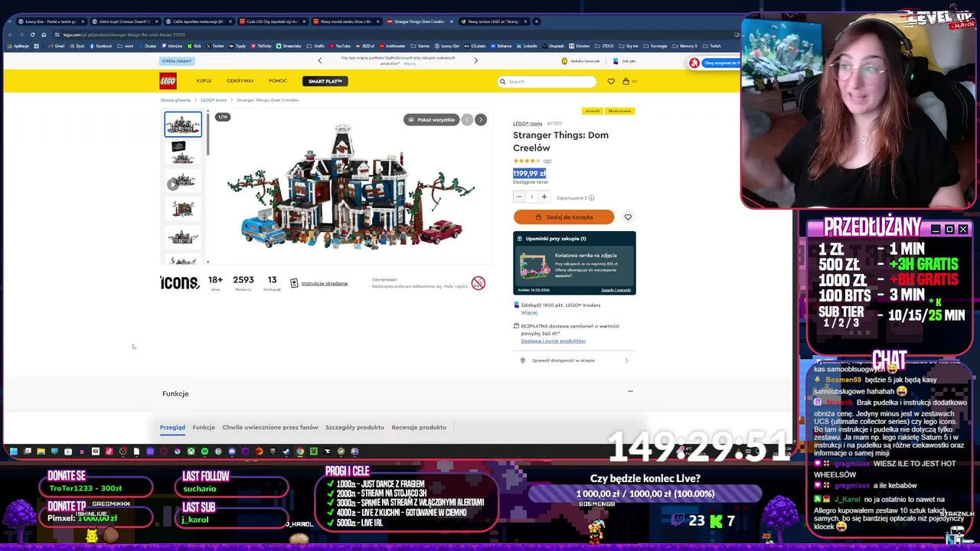Image resolution: width=980 pixels, height=551 pixels.
Task: Click the store location pin icon
Action: [523, 360]
